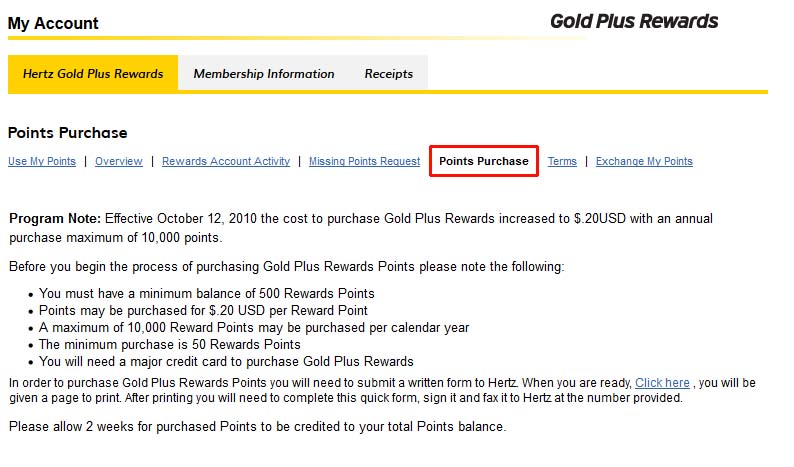794x467 pixels.
Task: Click the My Account heading
Action: point(53,23)
